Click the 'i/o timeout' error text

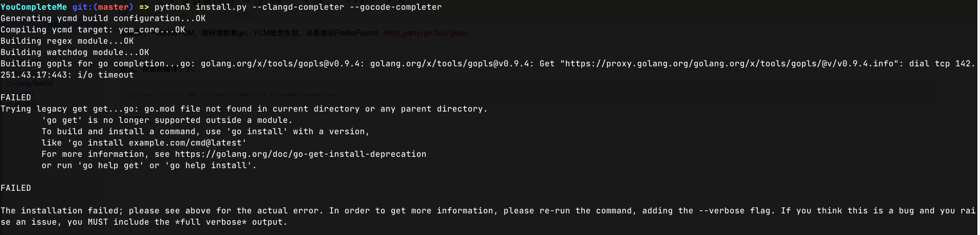(105, 75)
